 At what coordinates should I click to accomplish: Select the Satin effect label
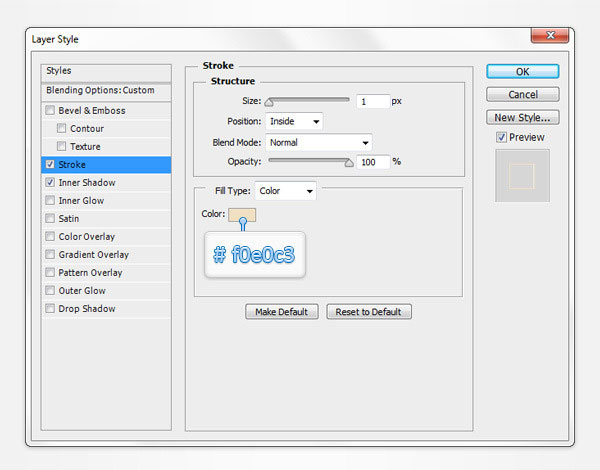pyautogui.click(x=68, y=219)
